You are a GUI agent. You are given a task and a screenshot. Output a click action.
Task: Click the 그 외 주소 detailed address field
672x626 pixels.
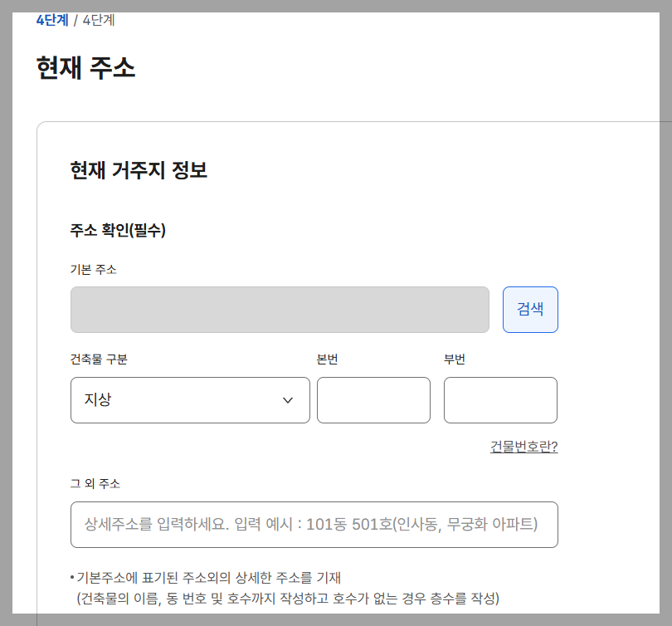[314, 525]
